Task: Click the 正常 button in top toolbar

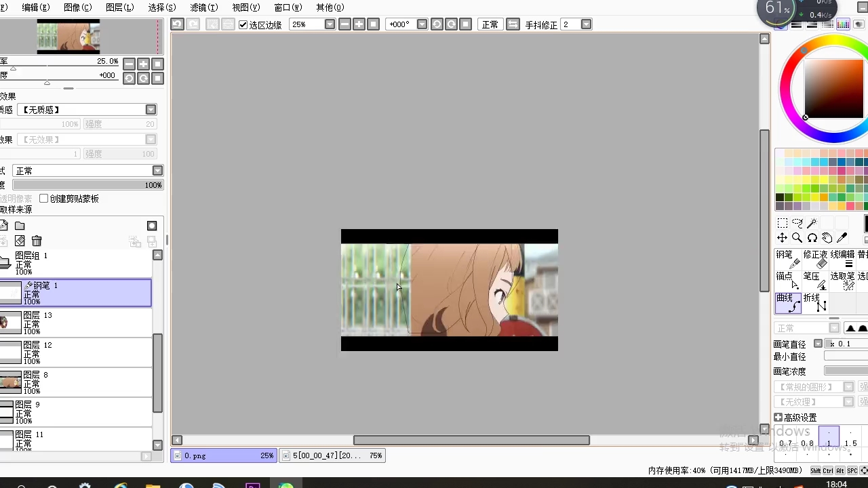Action: coord(490,24)
